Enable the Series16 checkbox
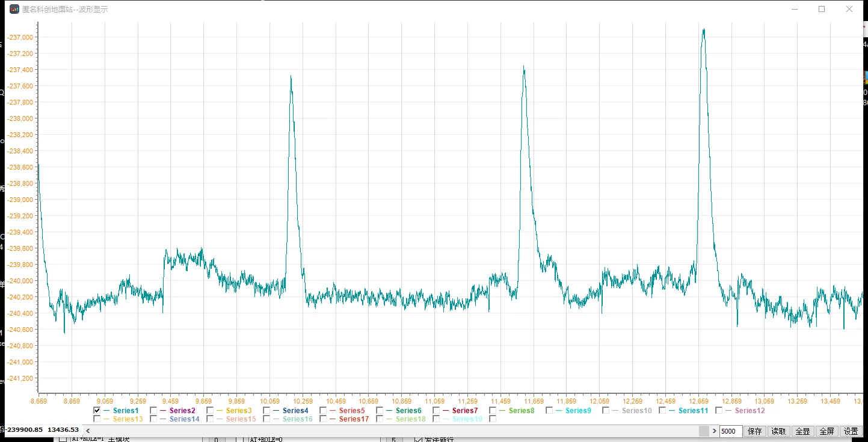 267,419
